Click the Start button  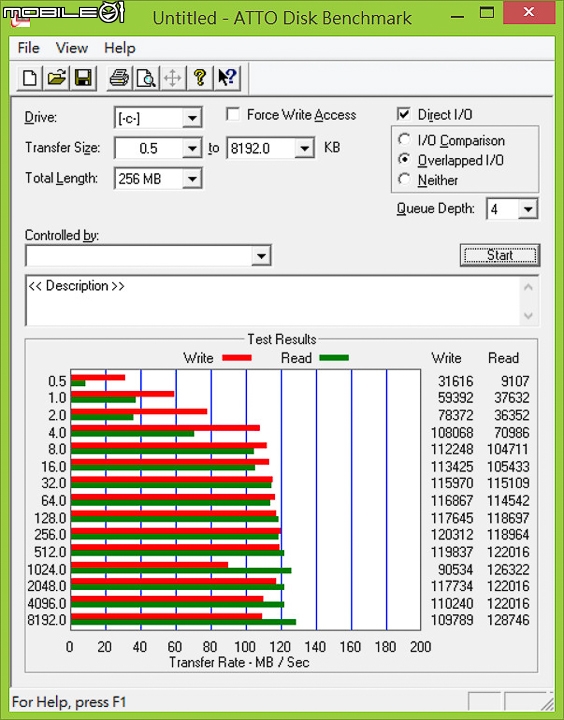(x=500, y=255)
